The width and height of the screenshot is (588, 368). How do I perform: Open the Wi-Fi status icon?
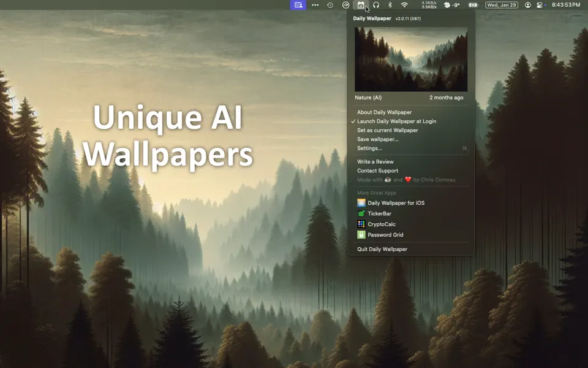[x=404, y=6]
